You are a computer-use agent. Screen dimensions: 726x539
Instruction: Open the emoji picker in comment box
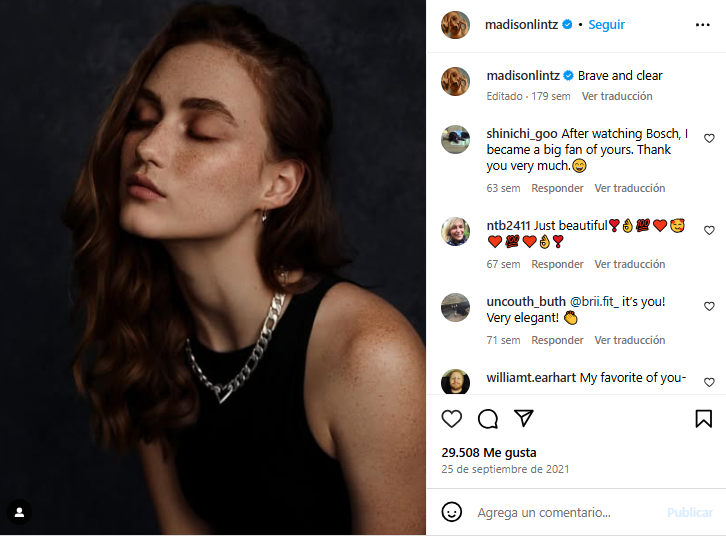(x=452, y=512)
